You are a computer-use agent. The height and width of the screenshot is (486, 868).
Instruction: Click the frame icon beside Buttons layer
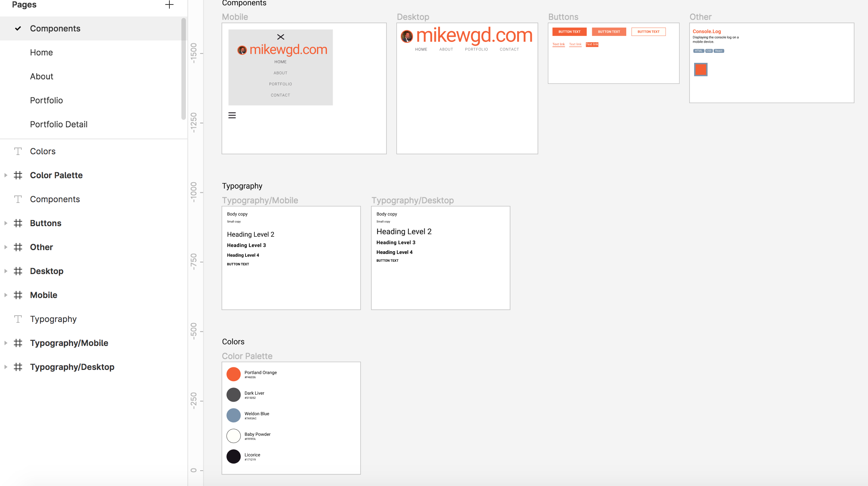coord(18,223)
